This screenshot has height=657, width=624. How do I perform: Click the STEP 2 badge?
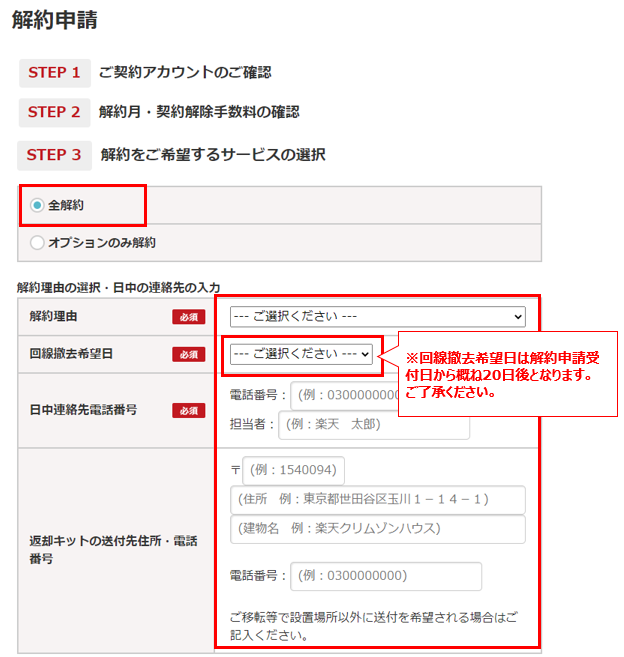click(54, 112)
